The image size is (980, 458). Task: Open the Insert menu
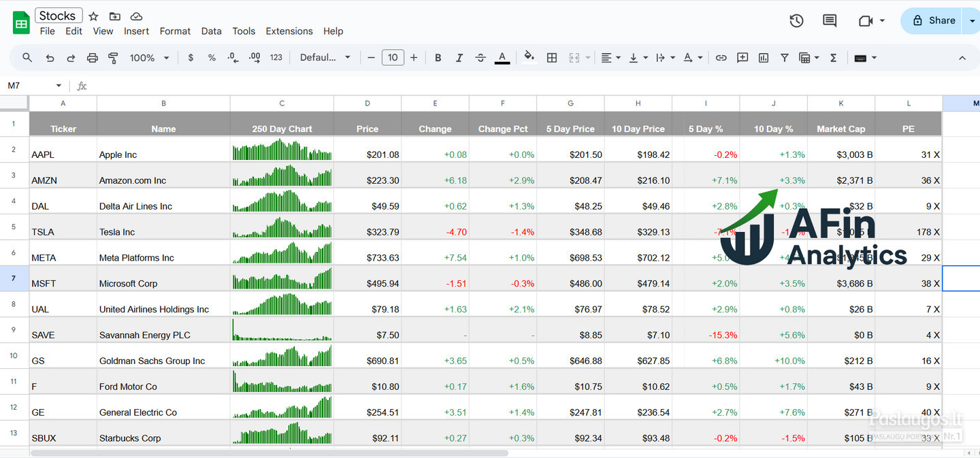[136, 31]
